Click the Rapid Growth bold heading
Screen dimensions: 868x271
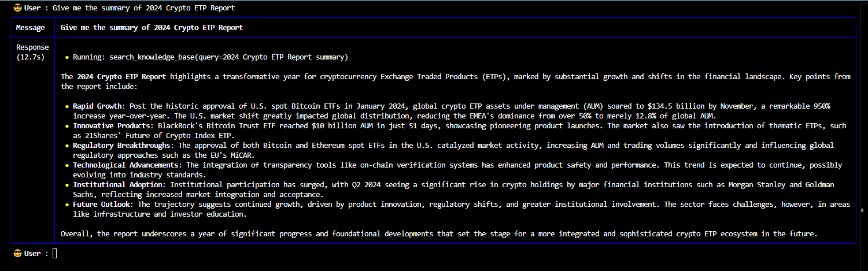pyautogui.click(x=98, y=106)
